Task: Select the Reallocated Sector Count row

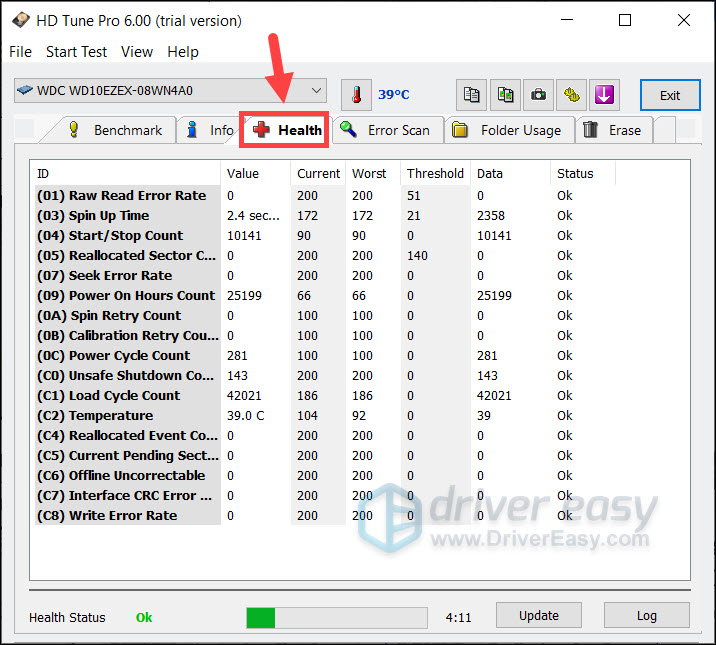Action: [x=127, y=256]
